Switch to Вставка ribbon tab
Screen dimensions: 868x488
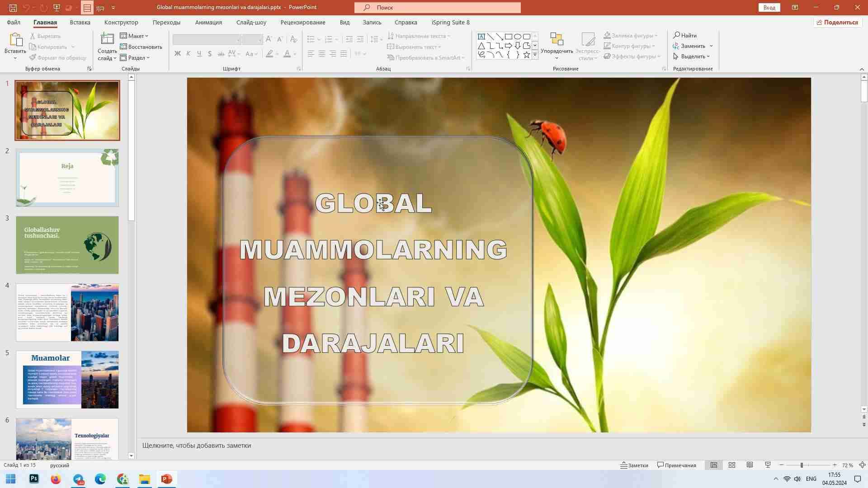coord(80,22)
